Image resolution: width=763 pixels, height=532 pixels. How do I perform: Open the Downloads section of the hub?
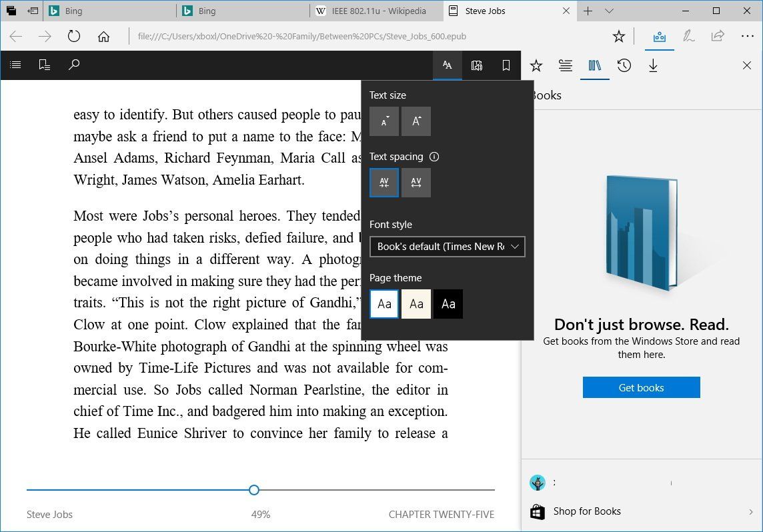(x=653, y=65)
